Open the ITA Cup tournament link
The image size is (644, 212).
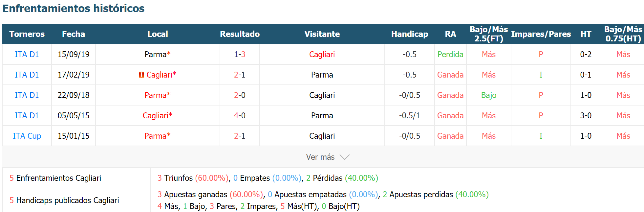[27, 136]
